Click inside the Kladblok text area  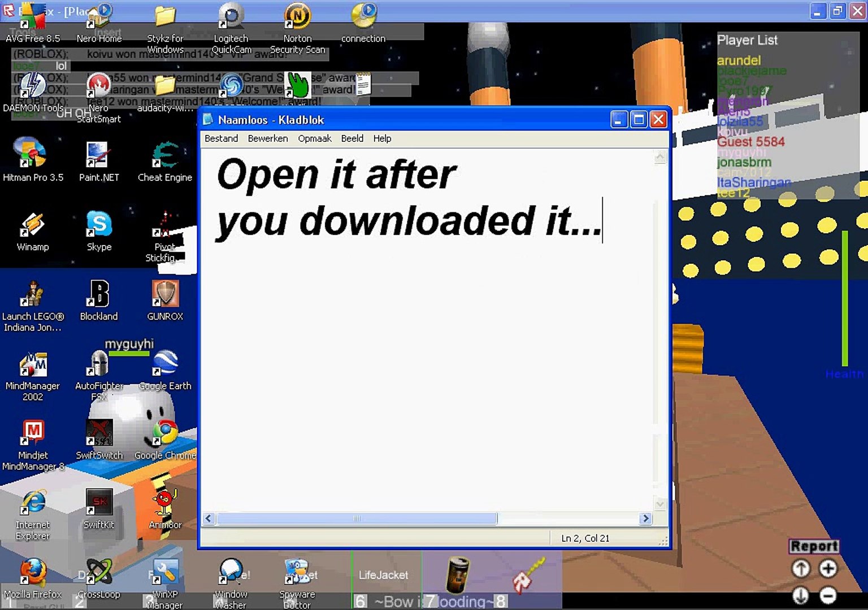(428, 329)
